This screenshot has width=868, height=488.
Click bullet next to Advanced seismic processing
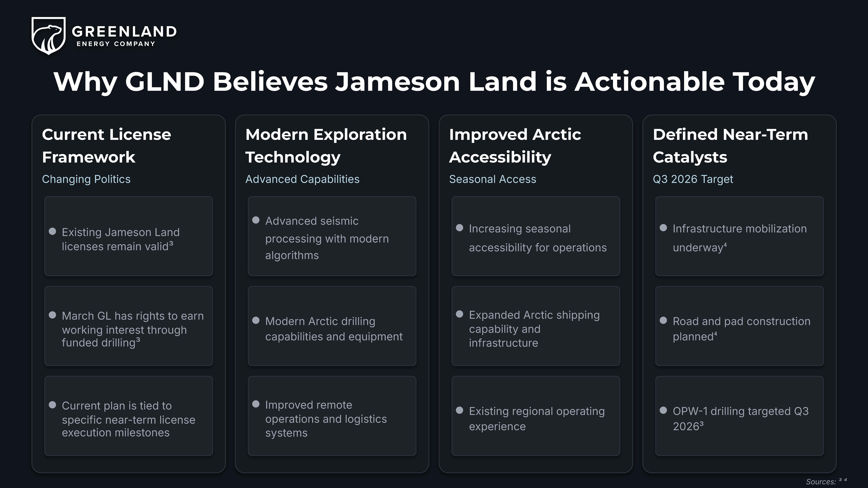256,220
